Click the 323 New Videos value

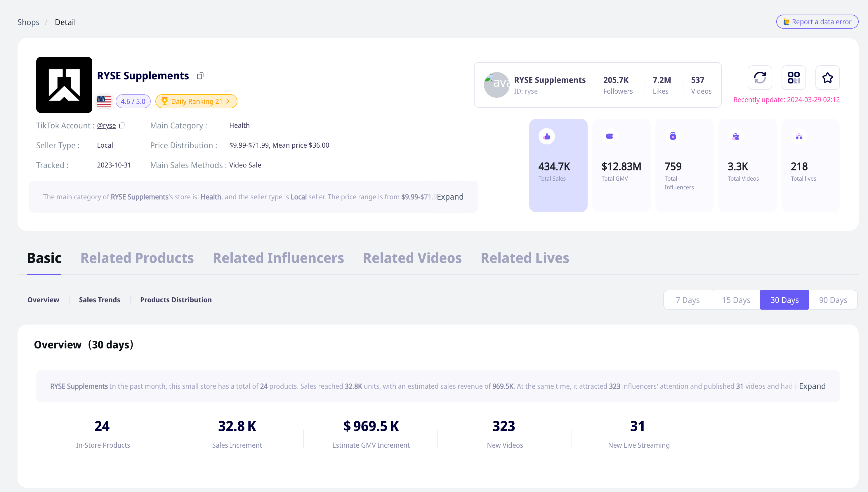click(x=504, y=426)
